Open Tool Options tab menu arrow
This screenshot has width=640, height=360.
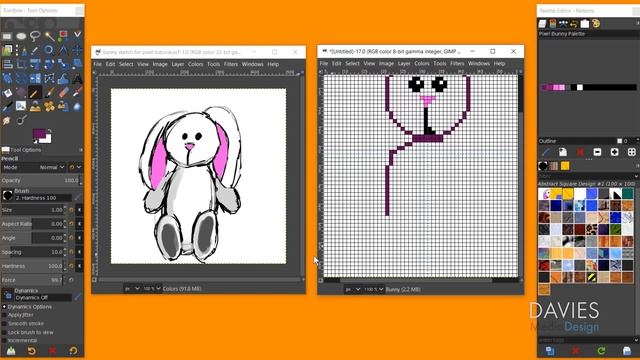(81, 150)
